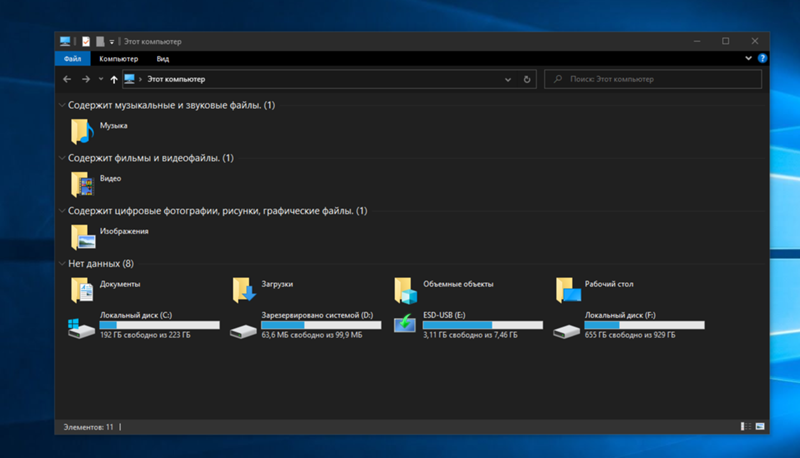800x458 pixels.
Task: Select the Локальный диск (C:) drive icon
Action: (x=81, y=327)
